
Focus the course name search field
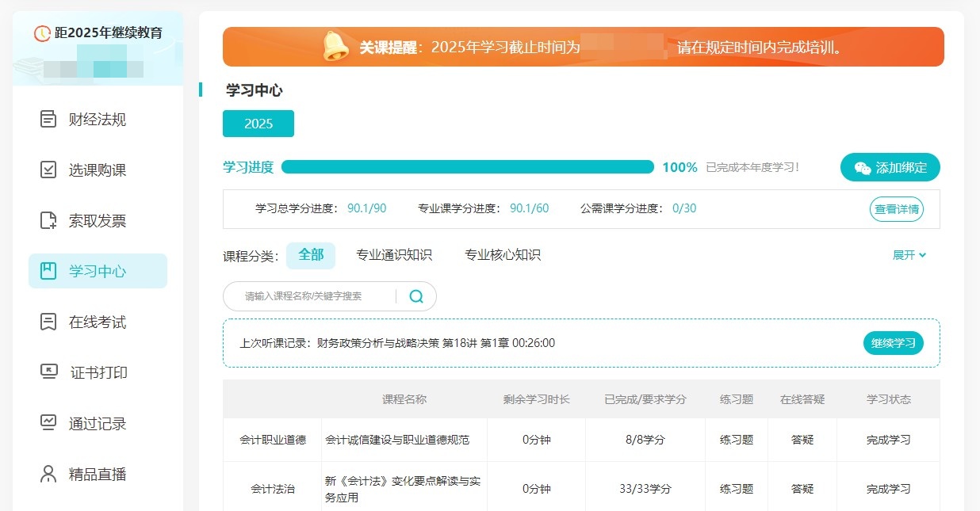pyautogui.click(x=309, y=296)
